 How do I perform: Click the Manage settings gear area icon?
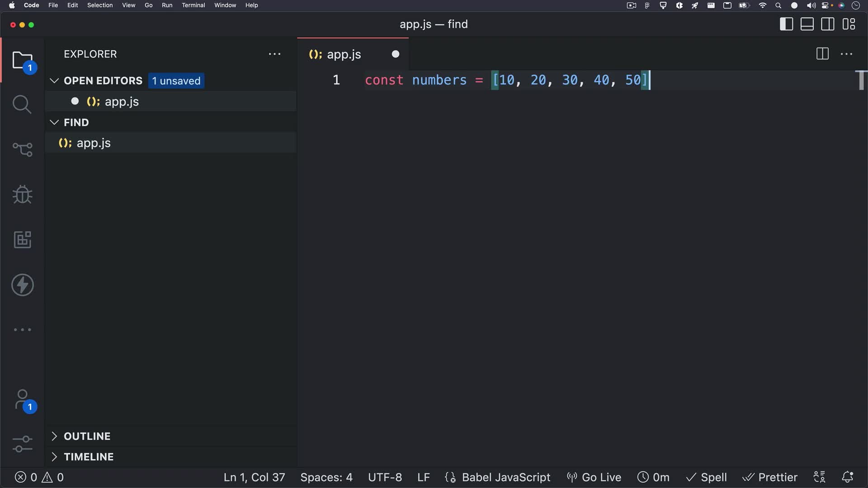pyautogui.click(x=22, y=444)
